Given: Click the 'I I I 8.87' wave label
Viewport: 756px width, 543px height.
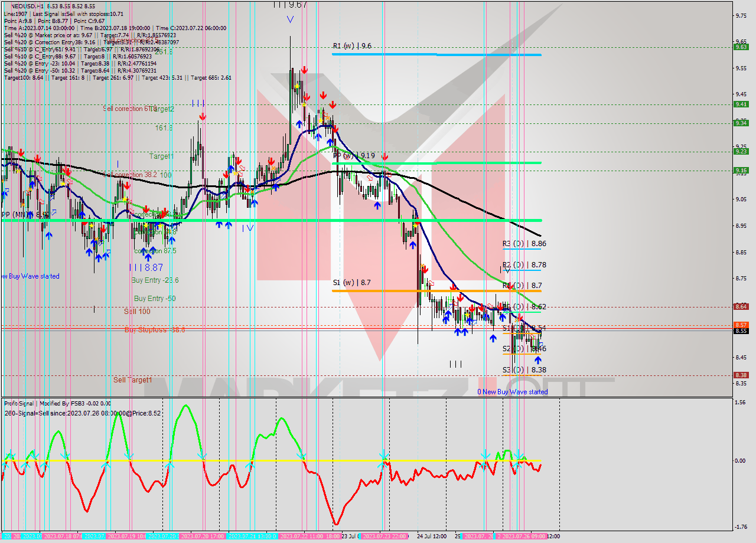Looking at the screenshot, I should tap(146, 267).
